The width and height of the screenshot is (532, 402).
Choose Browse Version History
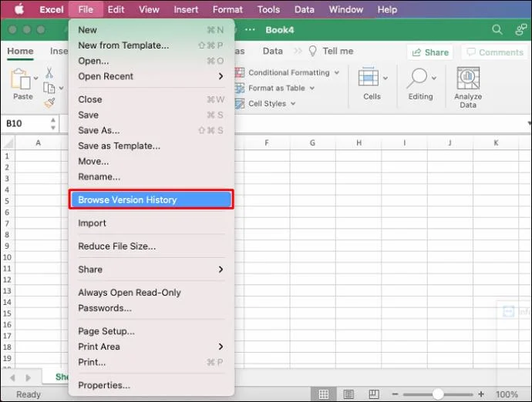coord(151,199)
